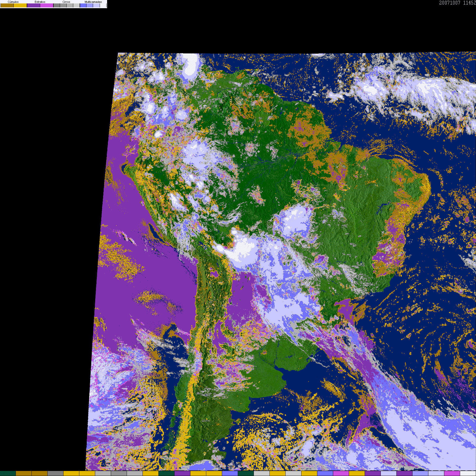This screenshot has height=476, width=476.
Task: Click the Cúmulos legend label
Action: coord(13,2)
